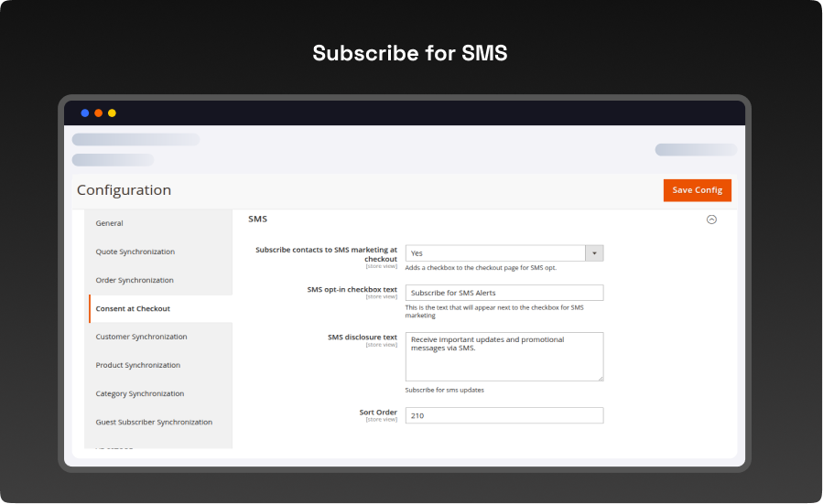823x504 pixels.
Task: Choose the Category Synchronization tab
Action: 140,393
